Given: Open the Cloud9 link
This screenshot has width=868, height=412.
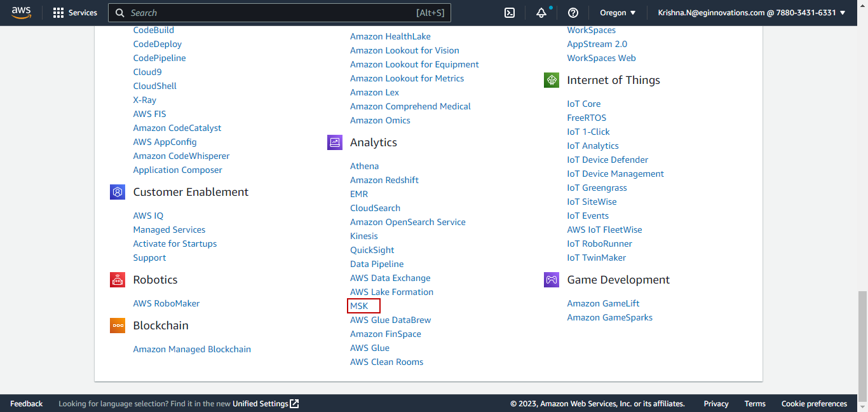Looking at the screenshot, I should coord(147,72).
